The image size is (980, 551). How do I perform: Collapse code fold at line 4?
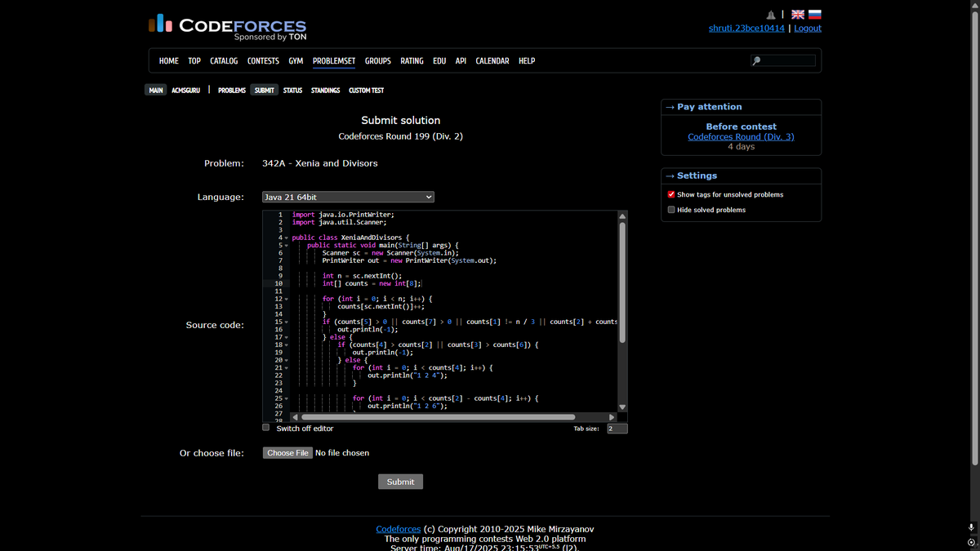[287, 238]
